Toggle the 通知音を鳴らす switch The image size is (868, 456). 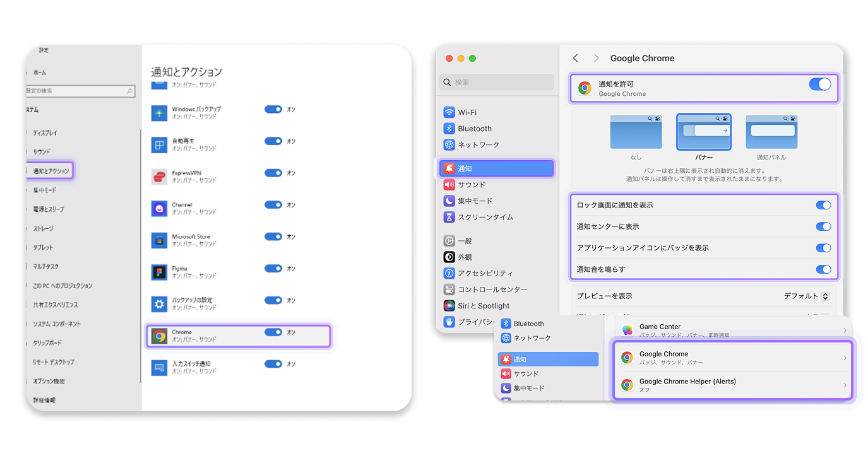click(x=823, y=269)
